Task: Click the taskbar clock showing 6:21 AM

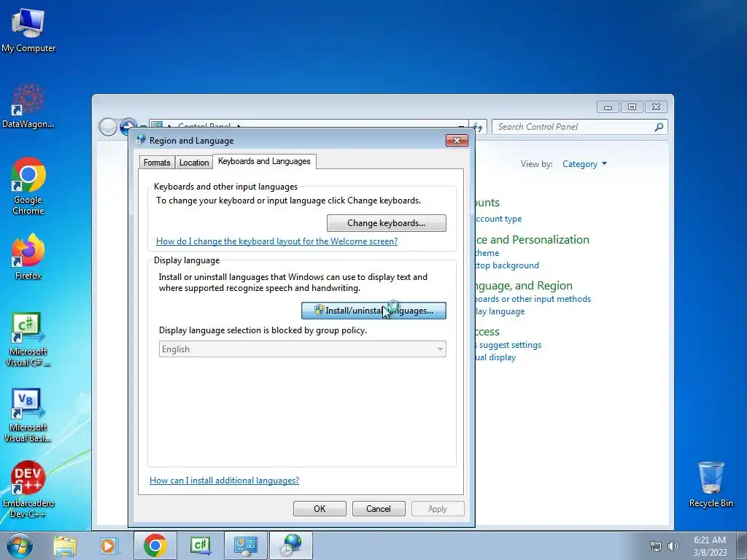Action: (x=710, y=546)
